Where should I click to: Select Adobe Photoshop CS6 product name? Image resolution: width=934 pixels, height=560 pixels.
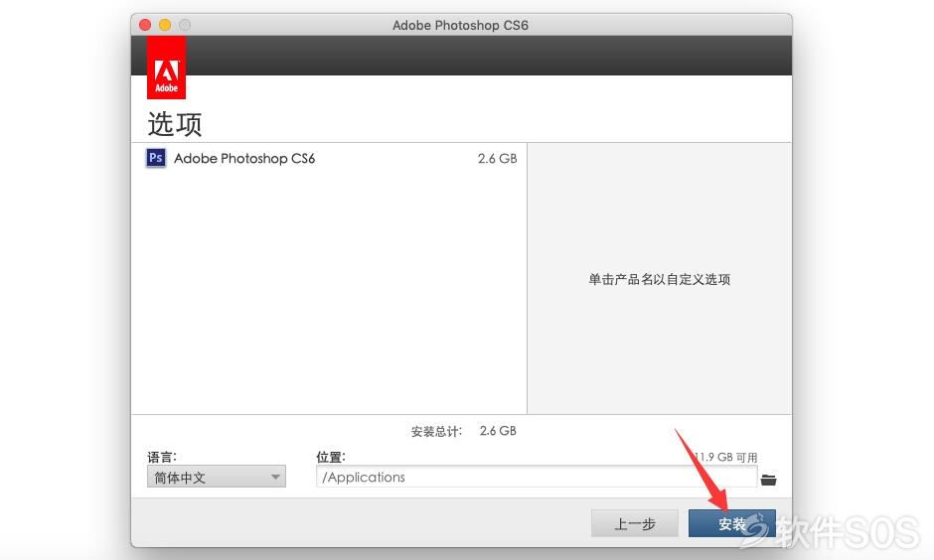pyautogui.click(x=244, y=158)
